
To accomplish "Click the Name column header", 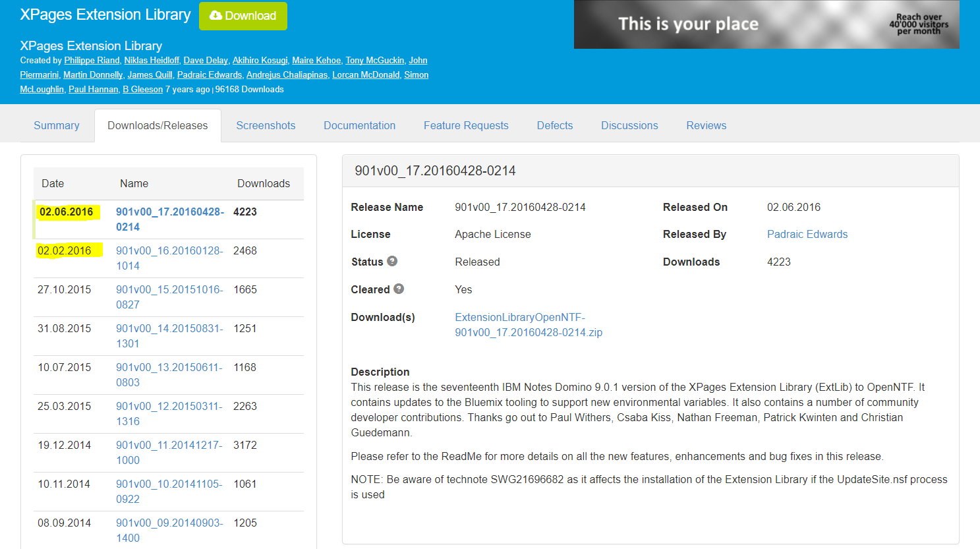I will (x=134, y=183).
